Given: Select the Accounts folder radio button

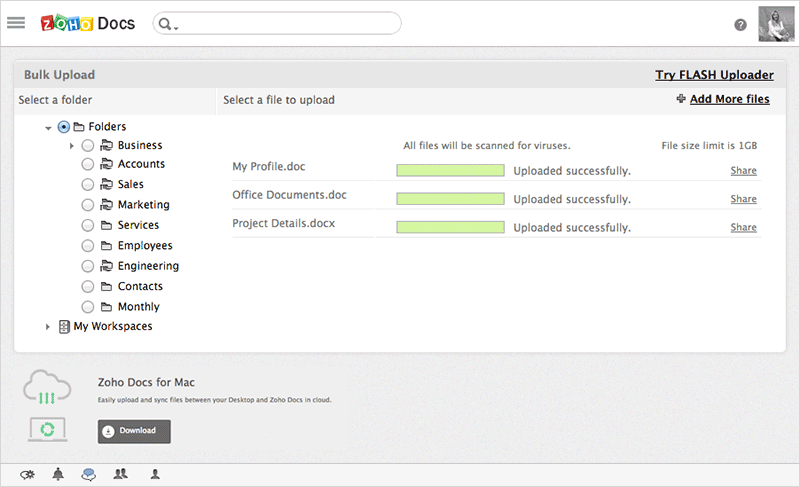Looking at the screenshot, I should point(88,164).
